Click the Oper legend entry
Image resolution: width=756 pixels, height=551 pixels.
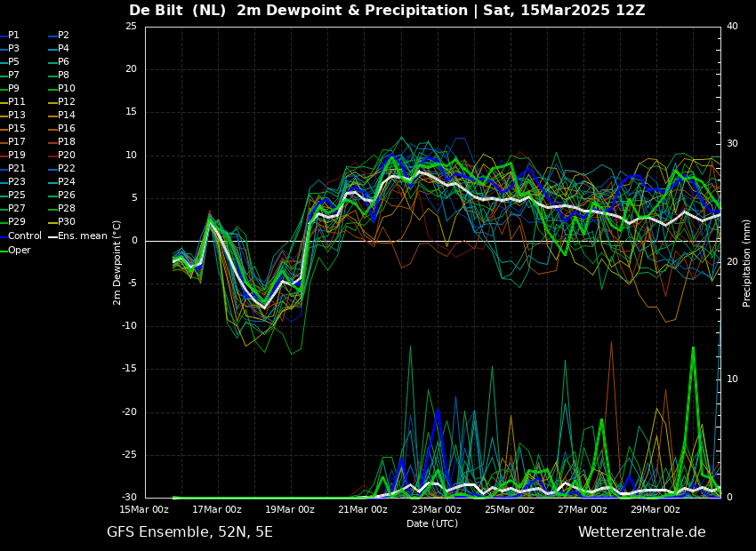pos(19,250)
